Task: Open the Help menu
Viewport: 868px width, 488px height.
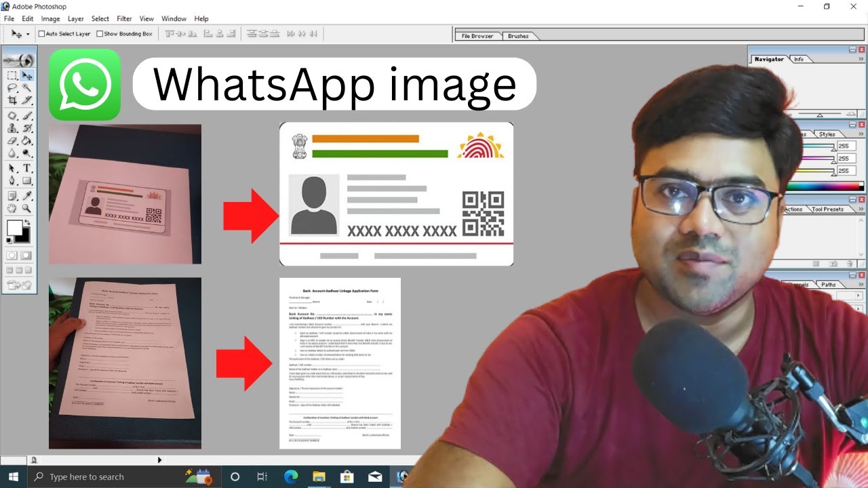Action: [x=201, y=19]
